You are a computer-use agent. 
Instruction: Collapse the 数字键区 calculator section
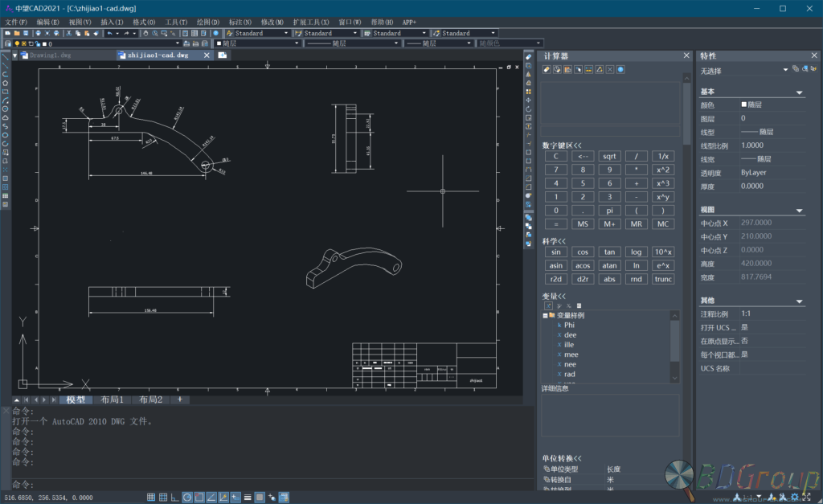562,145
